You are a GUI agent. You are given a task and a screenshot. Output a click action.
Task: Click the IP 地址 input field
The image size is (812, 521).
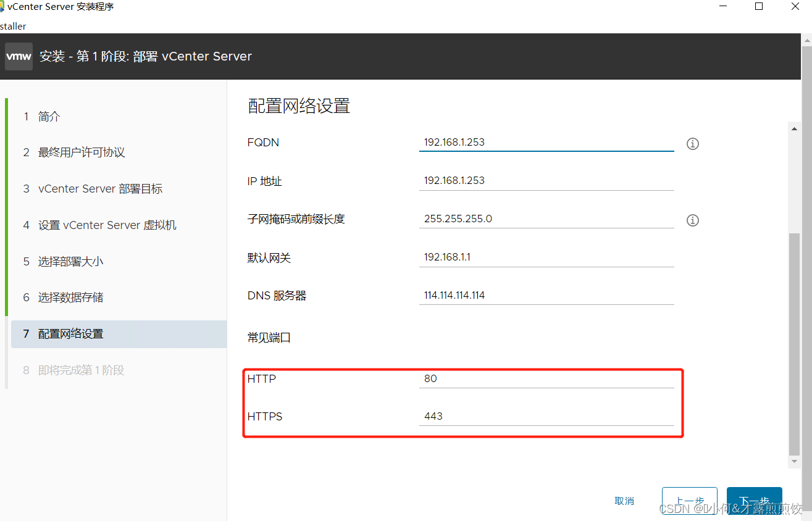coord(546,181)
